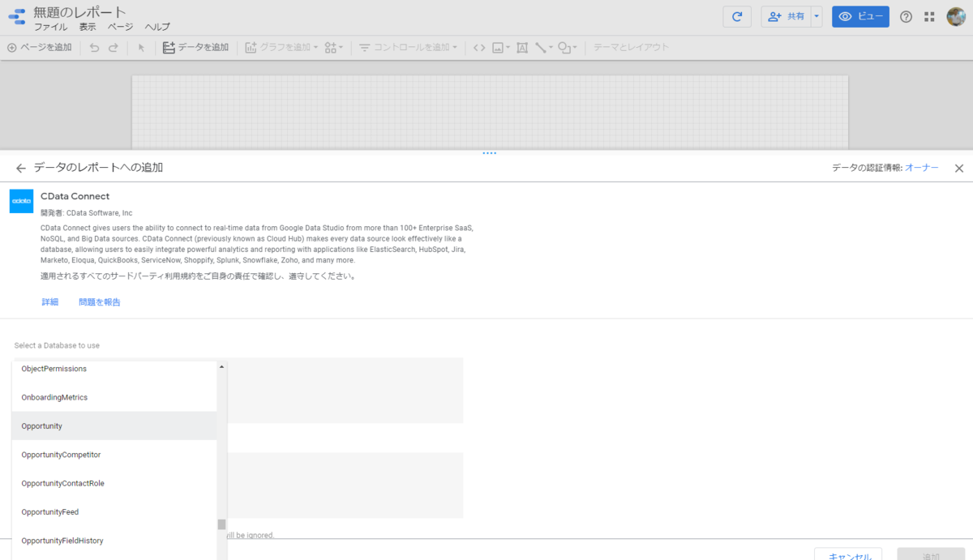
Task: Open the Google apps grid icon
Action: click(929, 17)
